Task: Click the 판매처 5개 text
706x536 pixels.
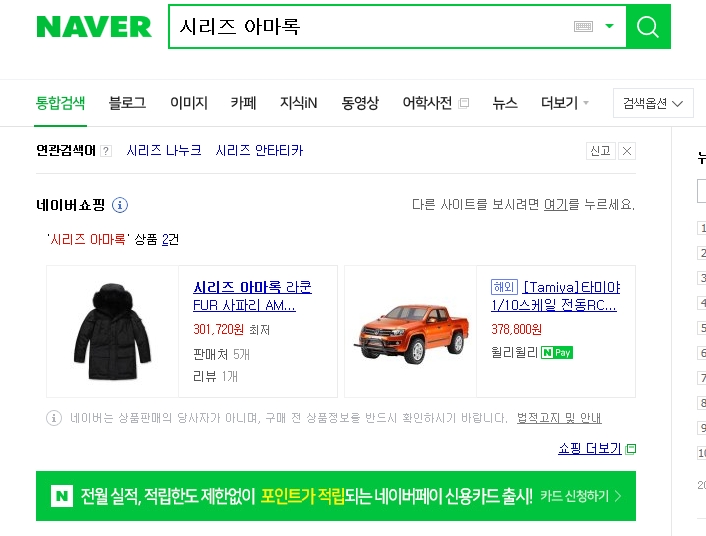Action: pyautogui.click(x=221, y=354)
